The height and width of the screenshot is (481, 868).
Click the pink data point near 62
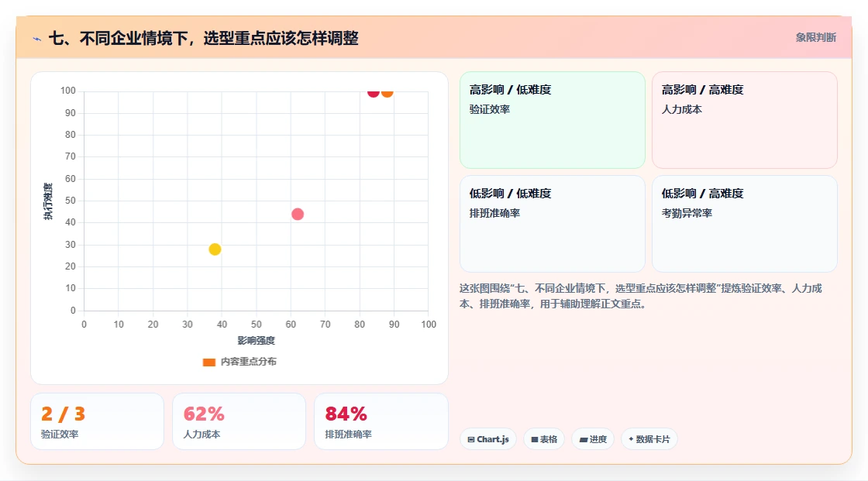298,215
